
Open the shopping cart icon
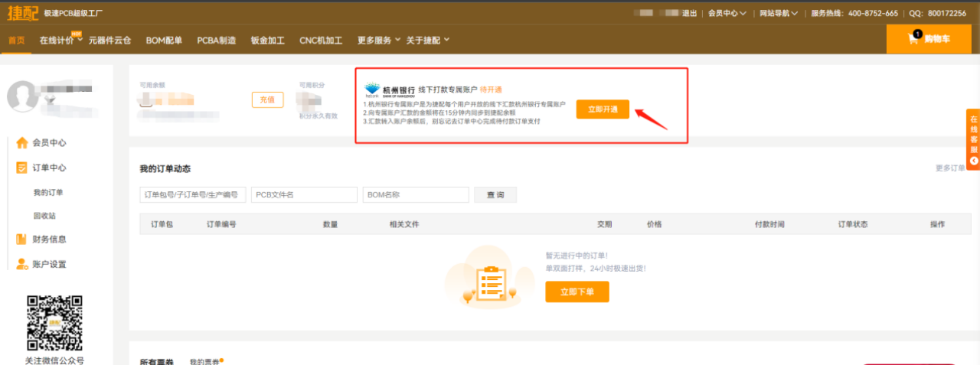click(x=913, y=39)
